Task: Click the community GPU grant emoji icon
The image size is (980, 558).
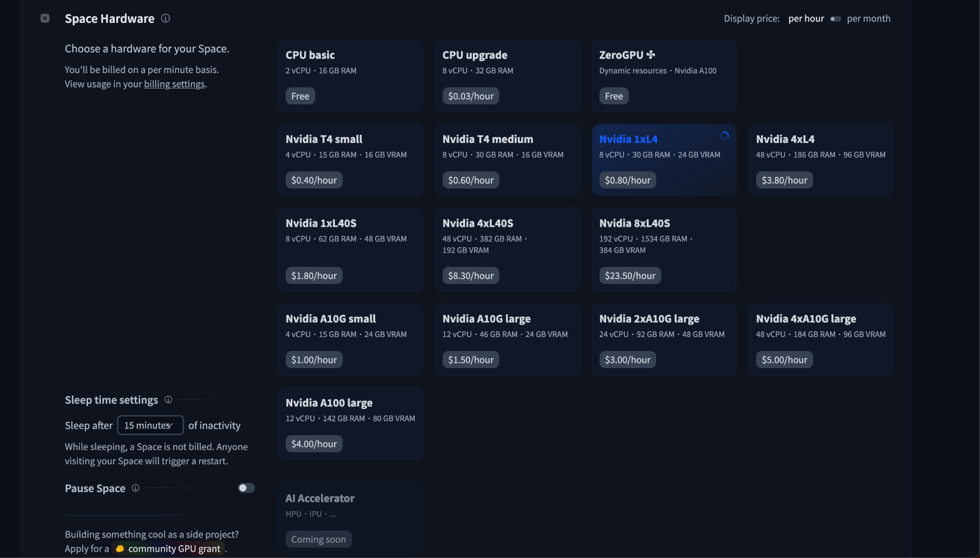Action: [x=120, y=548]
